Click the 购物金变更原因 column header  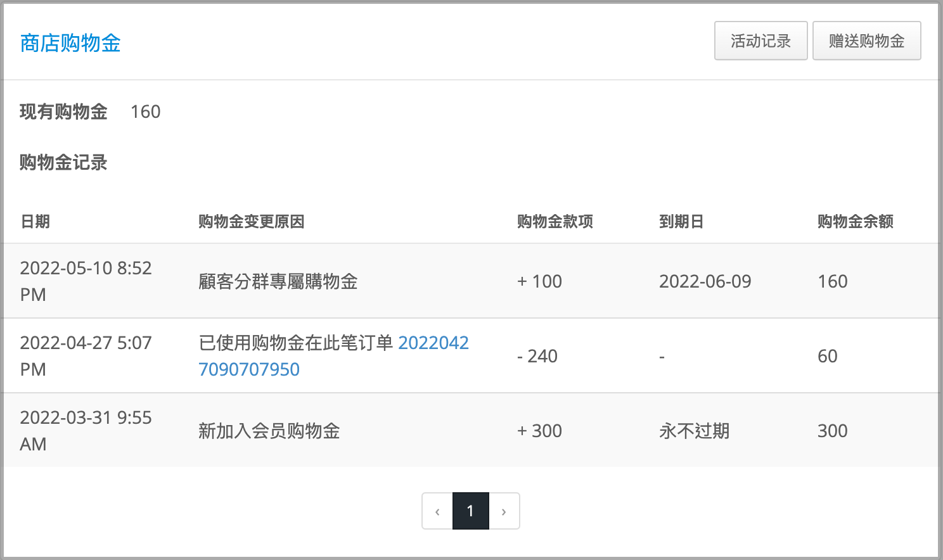(x=252, y=221)
